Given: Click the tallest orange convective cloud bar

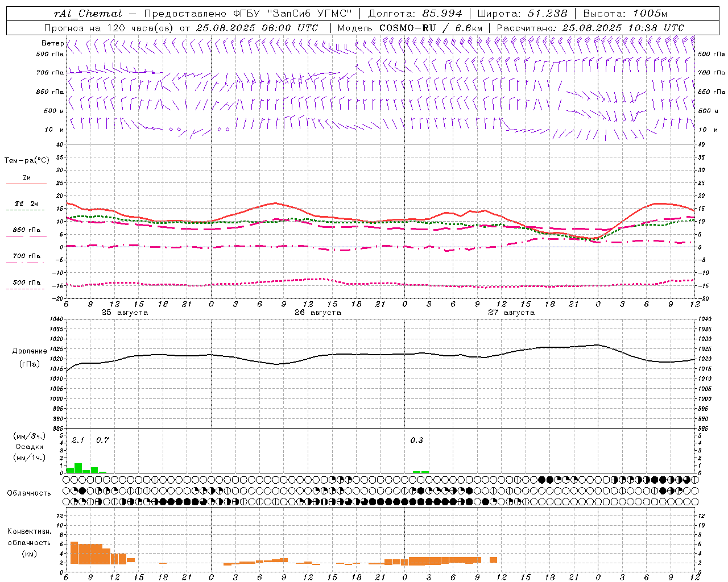Looking at the screenshot, I should click(74, 552).
